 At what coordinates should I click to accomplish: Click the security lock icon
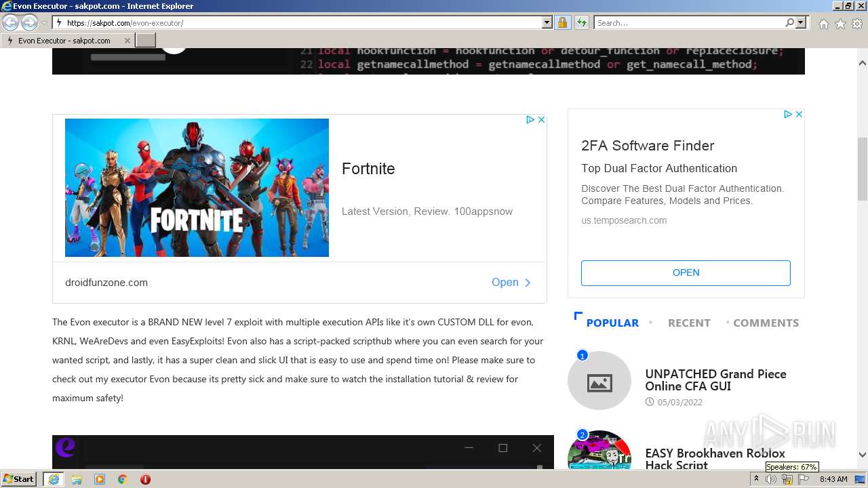click(562, 23)
